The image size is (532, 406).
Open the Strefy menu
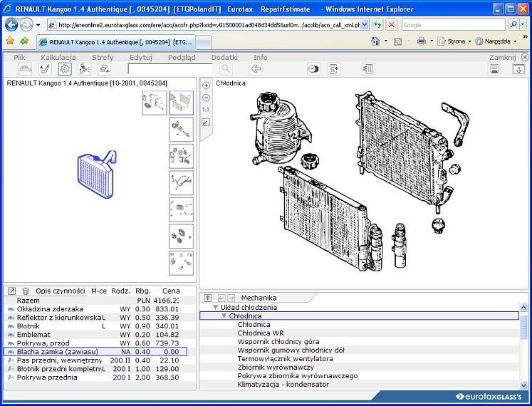click(103, 58)
